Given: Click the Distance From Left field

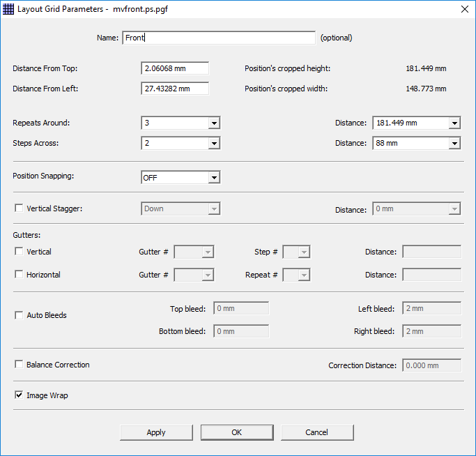Looking at the screenshot, I should 175,89.
